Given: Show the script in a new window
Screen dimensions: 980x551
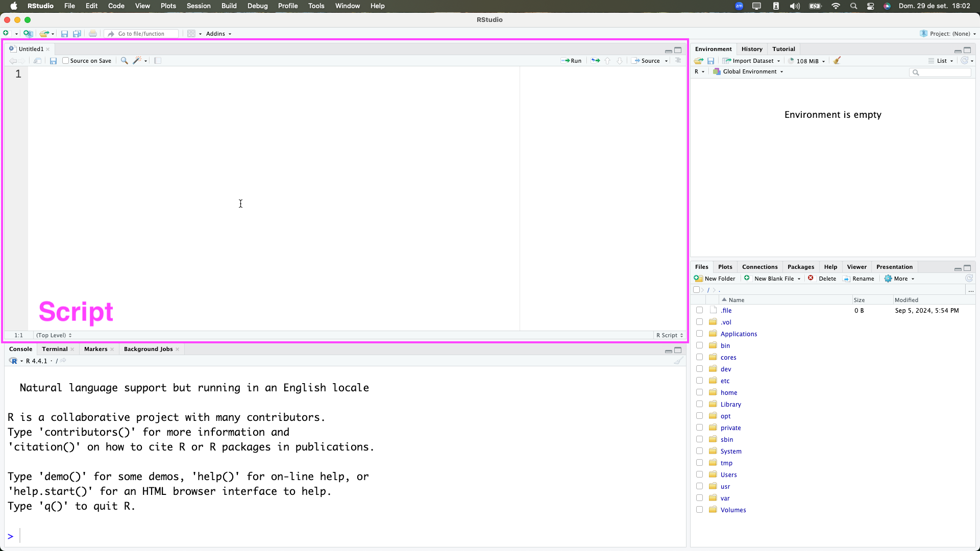Looking at the screenshot, I should (37, 61).
